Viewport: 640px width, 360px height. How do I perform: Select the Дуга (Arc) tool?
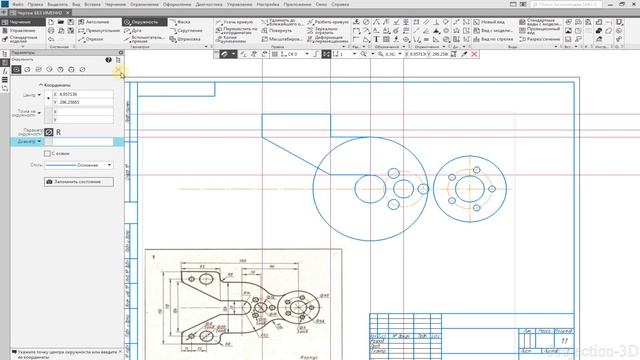[133, 31]
